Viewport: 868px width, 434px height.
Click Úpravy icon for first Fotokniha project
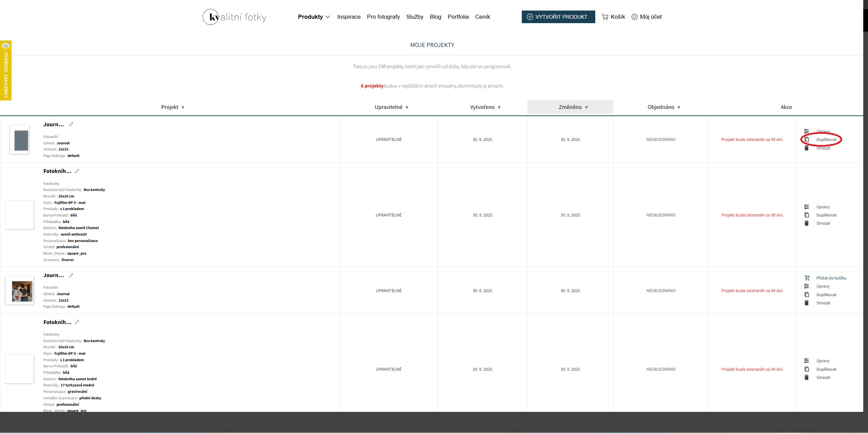coord(806,207)
